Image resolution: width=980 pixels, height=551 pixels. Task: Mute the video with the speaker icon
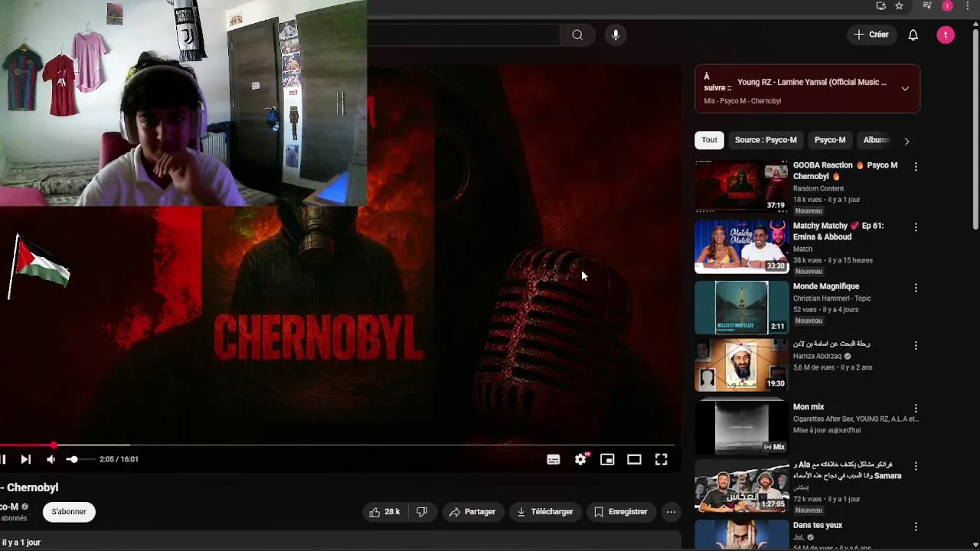click(x=51, y=459)
